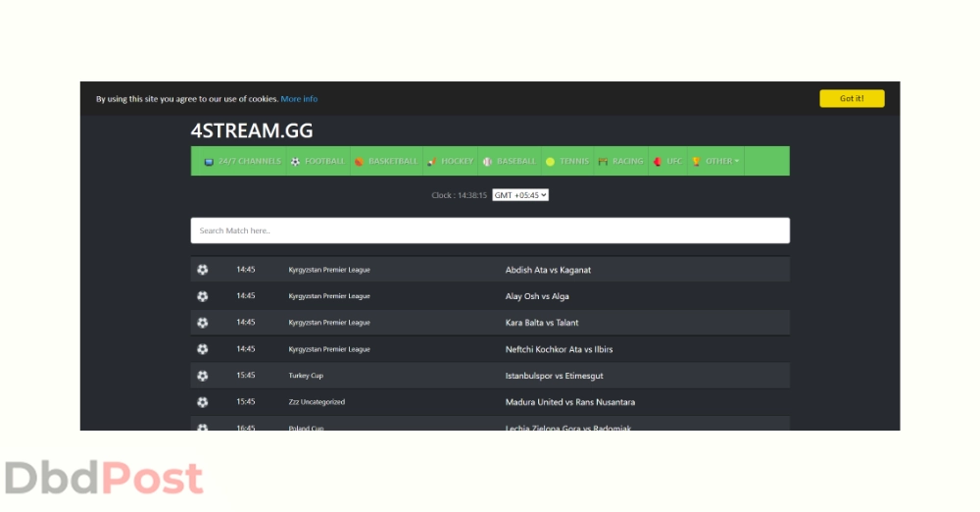Open Madura United vs Rans Nusantara match

tap(570, 402)
